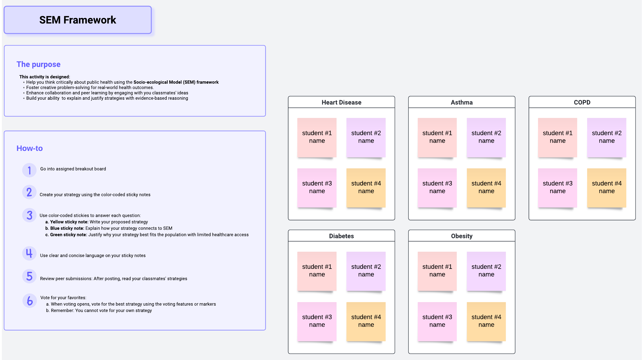
Task: Select student #4 orange sticky in Asthma
Action: click(486, 188)
